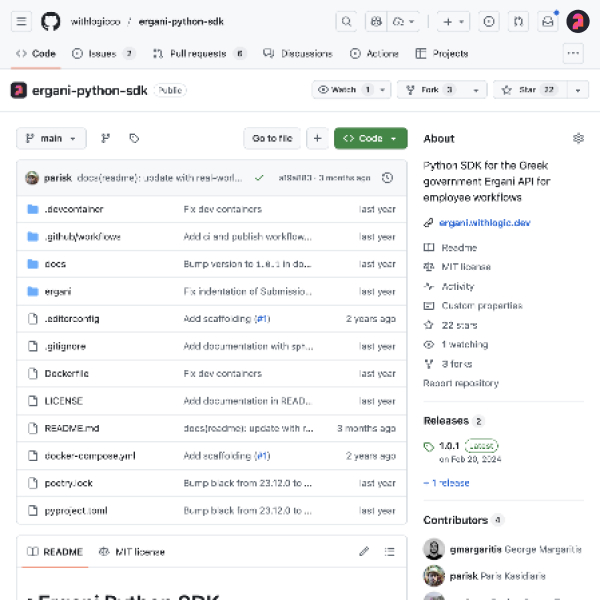Open the Copilot dropdown in header

(x=404, y=21)
